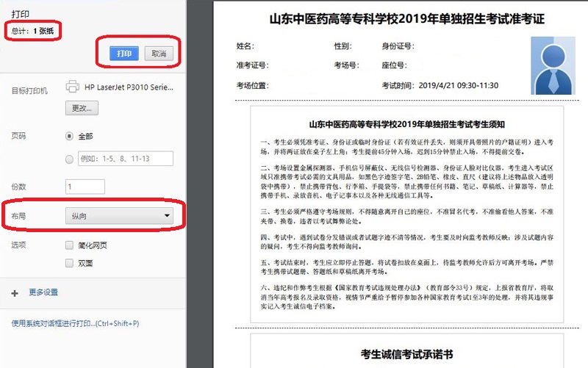Click the 准考证号: label in preview
This screenshot has width=588, height=368.
252,65
